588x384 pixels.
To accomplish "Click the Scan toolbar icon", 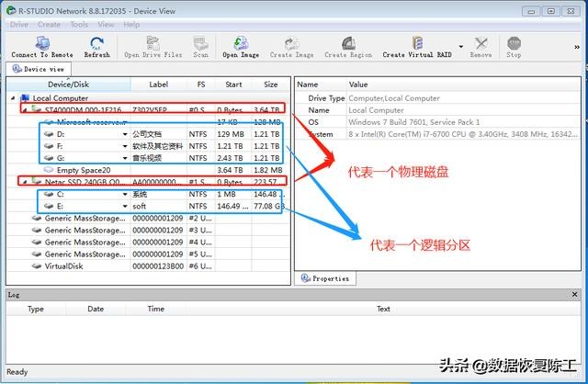I will [200, 47].
